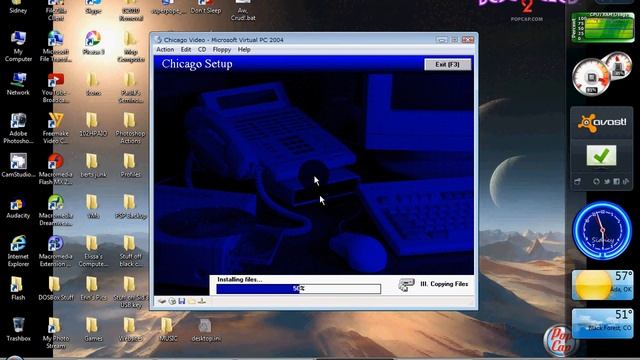640x360 pixels.
Task: Open the Macromedia Flash MX shortcut
Action: pos(56,169)
